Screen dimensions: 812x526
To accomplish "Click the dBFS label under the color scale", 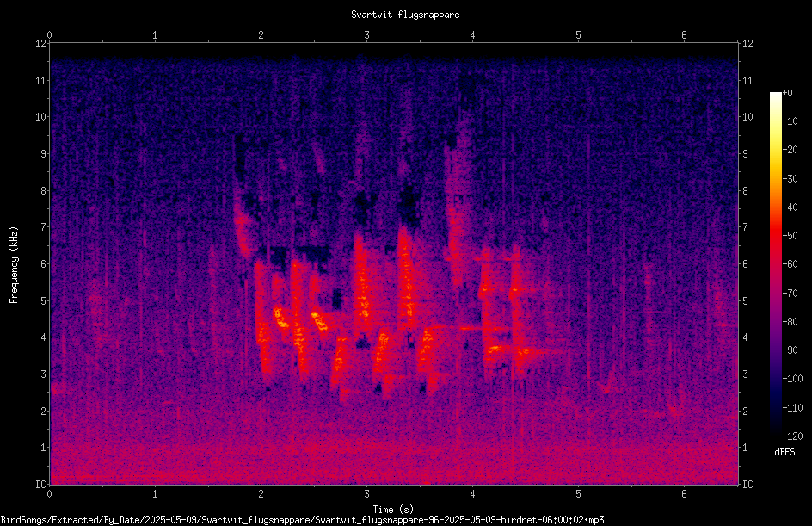I will click(784, 452).
